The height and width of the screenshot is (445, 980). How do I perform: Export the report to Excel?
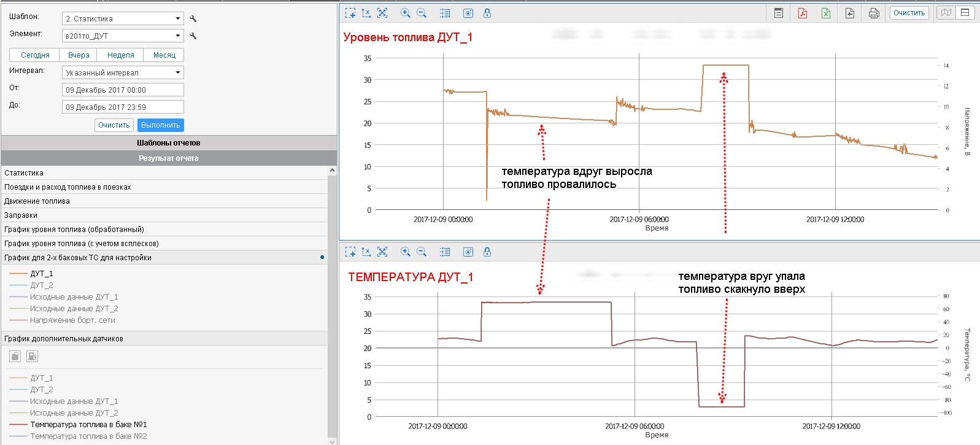(826, 13)
